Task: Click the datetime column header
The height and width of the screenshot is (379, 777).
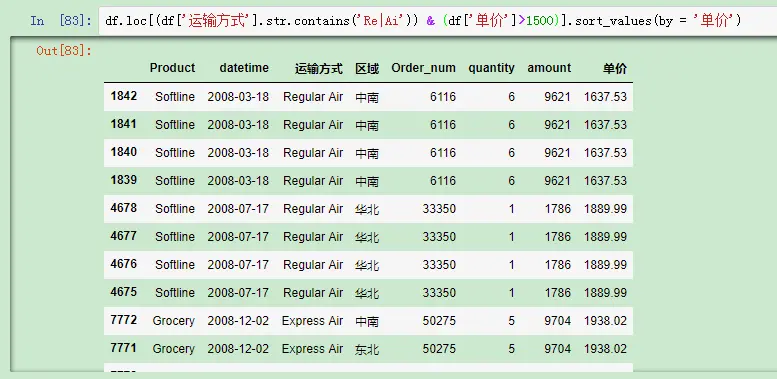Action: [x=244, y=68]
